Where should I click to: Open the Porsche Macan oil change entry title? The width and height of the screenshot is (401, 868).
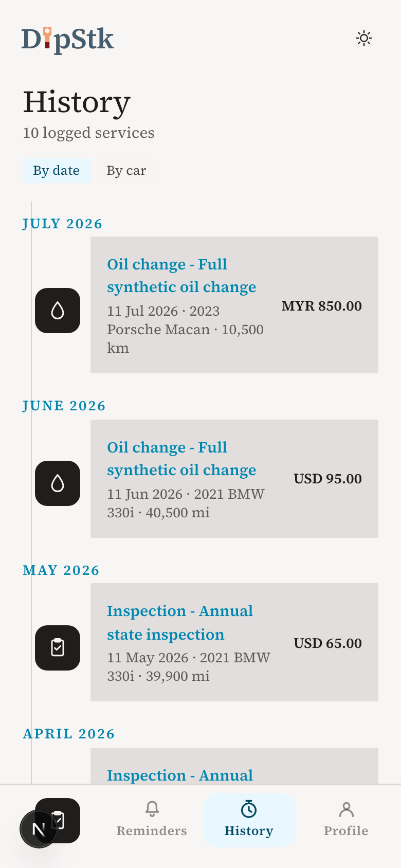click(x=181, y=276)
